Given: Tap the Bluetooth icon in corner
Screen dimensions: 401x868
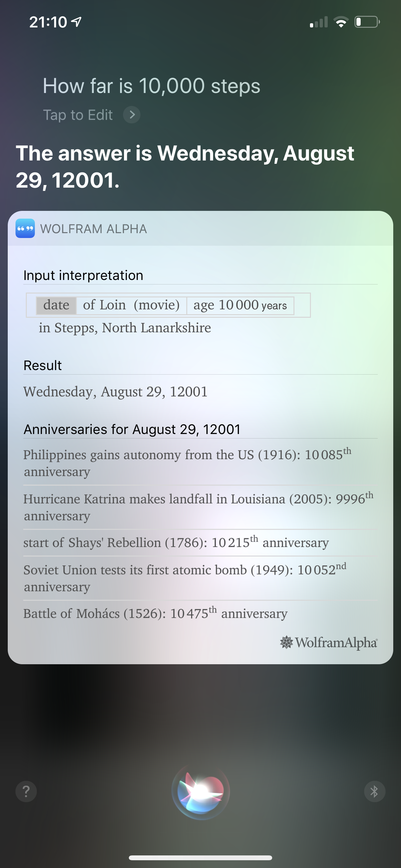Looking at the screenshot, I should [x=375, y=791].
